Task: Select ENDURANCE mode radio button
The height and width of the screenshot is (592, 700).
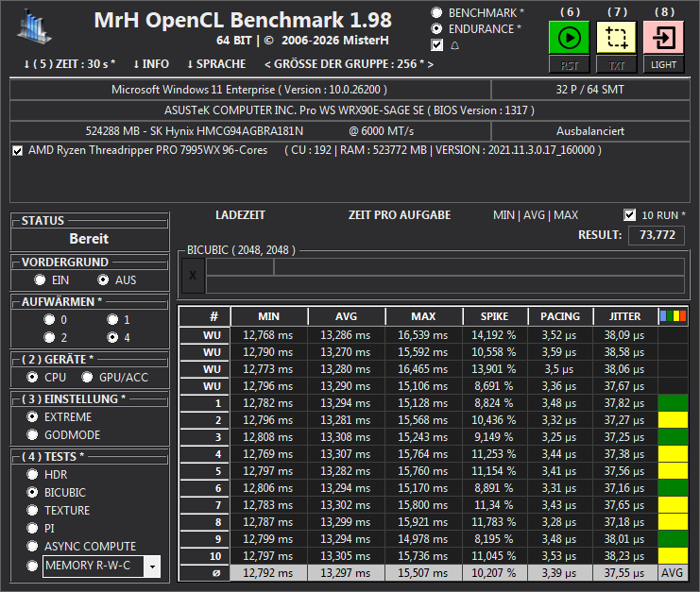Action: coord(436,29)
